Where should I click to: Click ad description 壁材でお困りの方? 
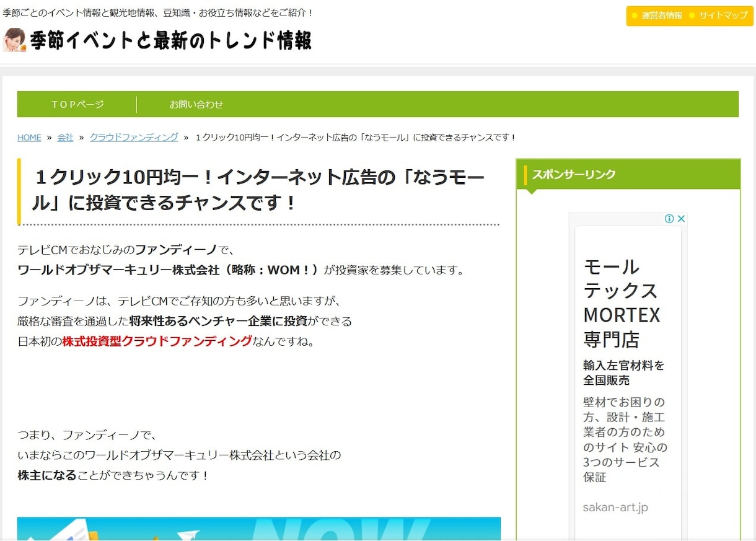point(625,439)
